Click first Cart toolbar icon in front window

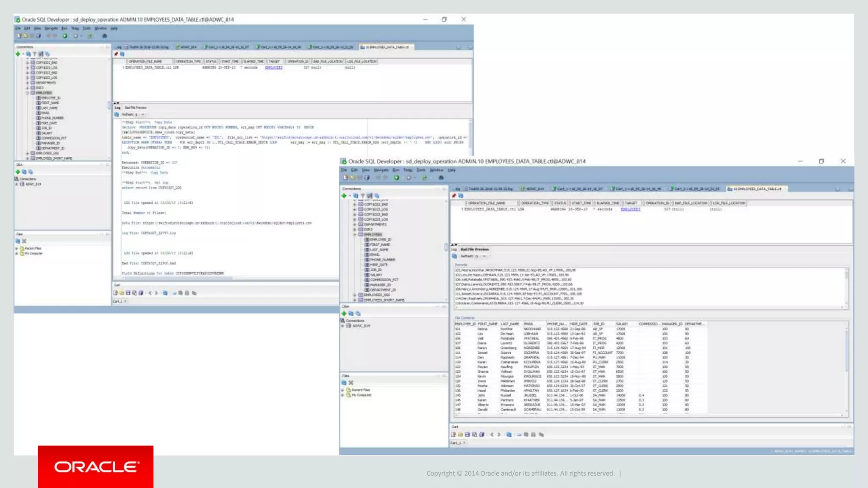pos(453,434)
